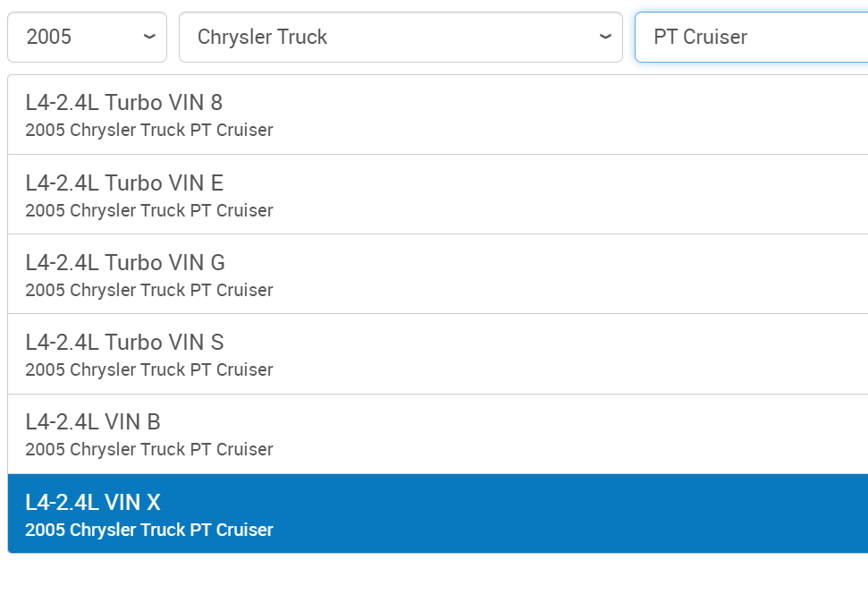Select the highlighted L4-2.4L VIN X option

click(x=93, y=503)
